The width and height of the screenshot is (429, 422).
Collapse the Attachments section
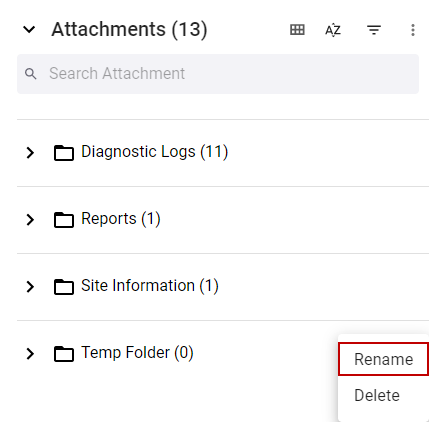click(x=29, y=30)
